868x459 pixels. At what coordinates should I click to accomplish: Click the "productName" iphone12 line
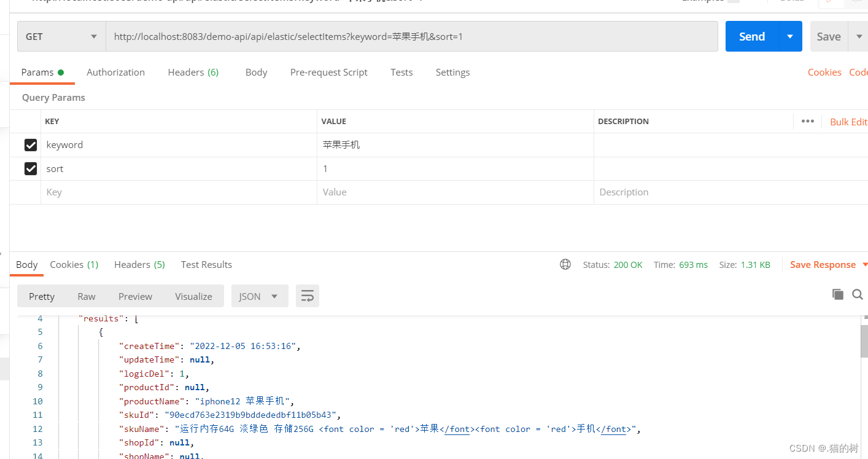pyautogui.click(x=207, y=401)
